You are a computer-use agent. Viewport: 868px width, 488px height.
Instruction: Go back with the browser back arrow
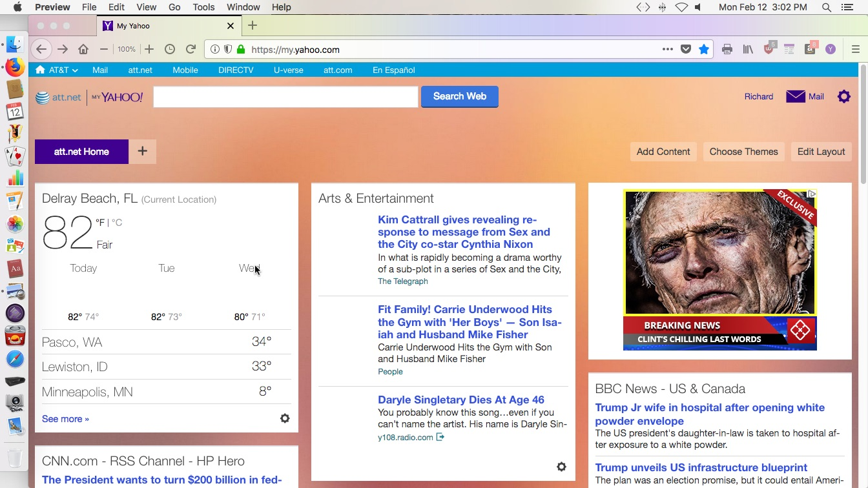(x=41, y=49)
